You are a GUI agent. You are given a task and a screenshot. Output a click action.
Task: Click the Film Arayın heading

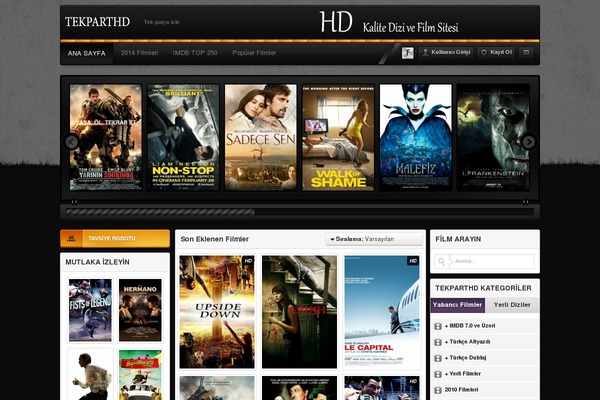coord(458,239)
